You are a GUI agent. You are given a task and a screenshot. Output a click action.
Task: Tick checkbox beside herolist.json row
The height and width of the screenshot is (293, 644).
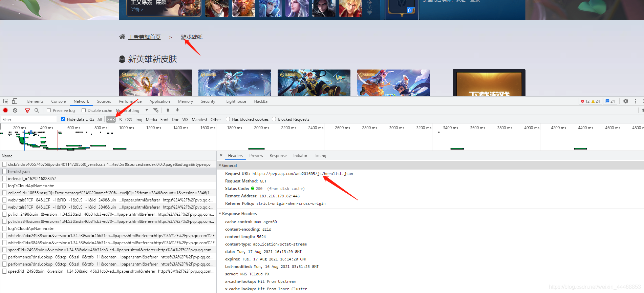4,172
